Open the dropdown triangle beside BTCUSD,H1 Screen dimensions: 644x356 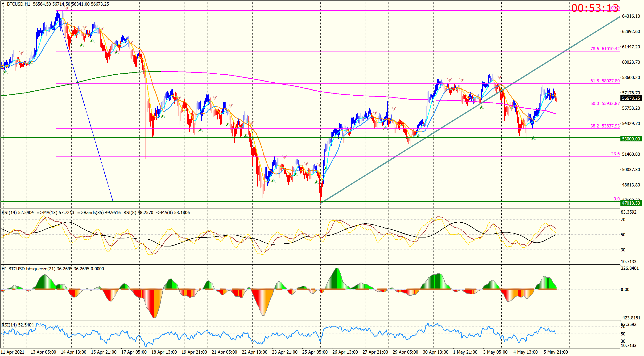[3, 4]
